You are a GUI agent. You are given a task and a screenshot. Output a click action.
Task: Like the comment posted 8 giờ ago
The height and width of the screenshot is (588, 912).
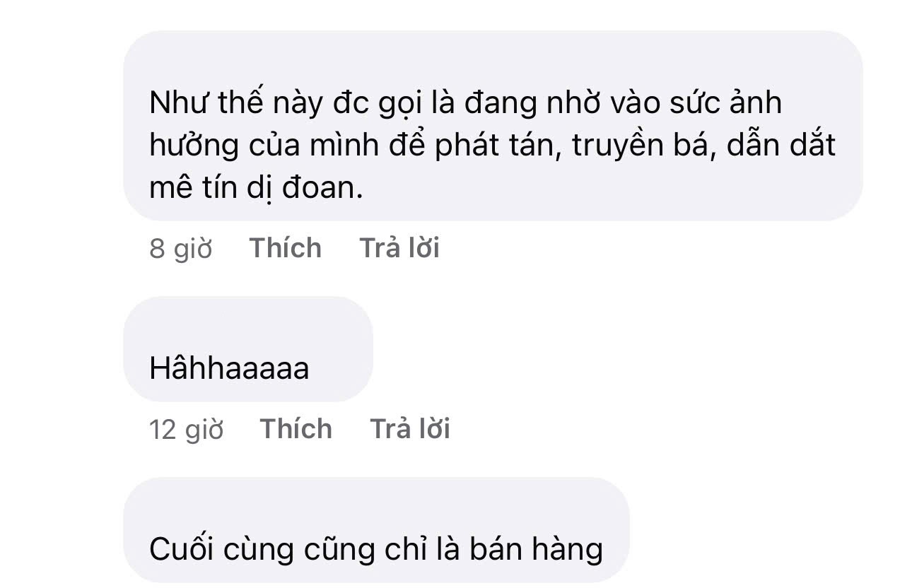(285, 248)
